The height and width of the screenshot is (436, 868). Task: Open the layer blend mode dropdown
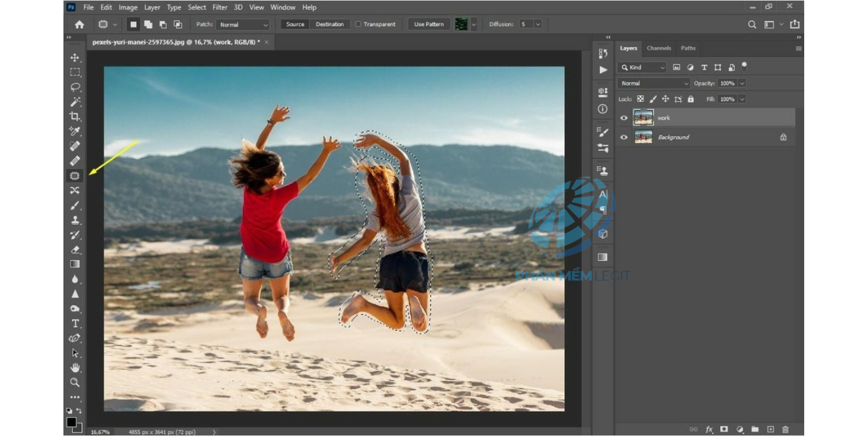tap(654, 84)
